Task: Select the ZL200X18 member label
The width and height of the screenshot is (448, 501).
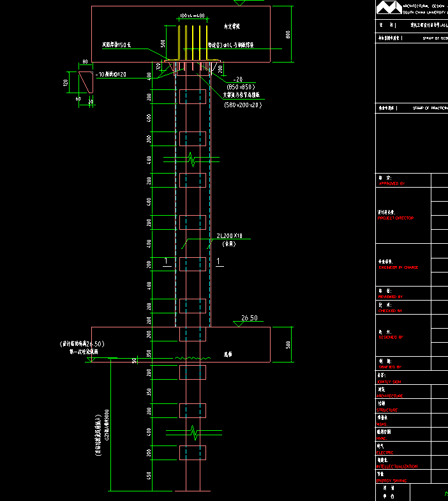Action: point(230,236)
